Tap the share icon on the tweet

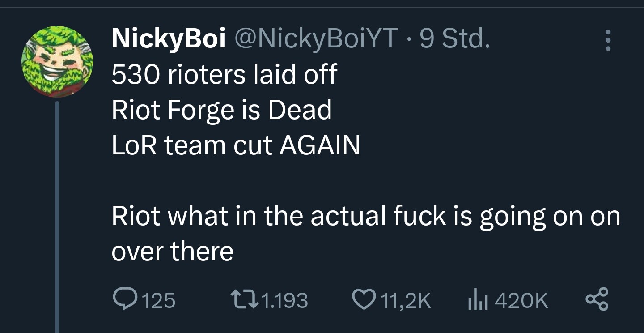597,299
